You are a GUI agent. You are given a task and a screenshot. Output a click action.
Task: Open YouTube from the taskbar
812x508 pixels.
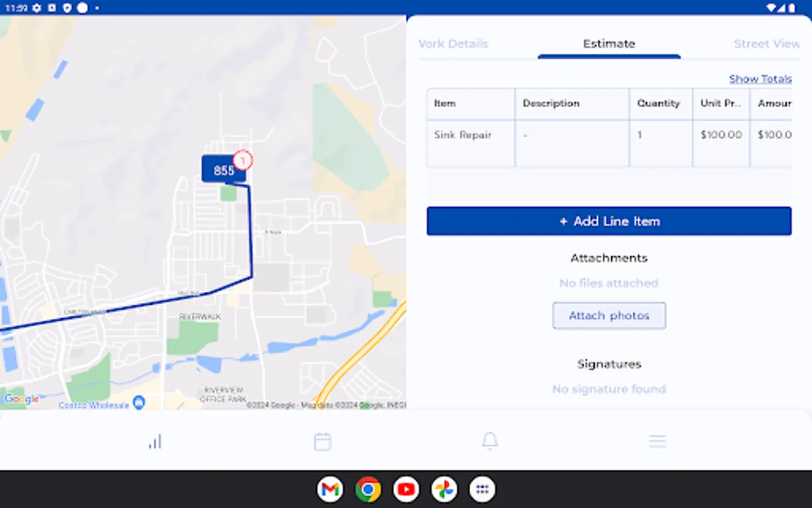point(406,489)
